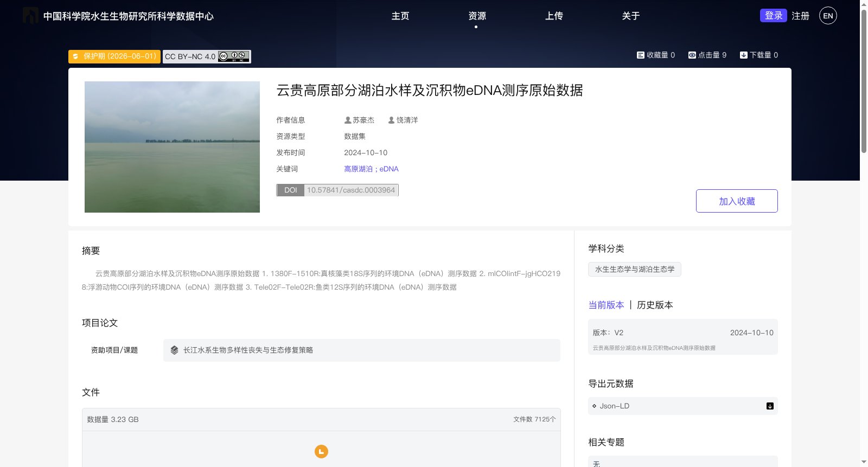Click the data center logo icon
Viewport: 868px width, 467px height.
coord(30,16)
